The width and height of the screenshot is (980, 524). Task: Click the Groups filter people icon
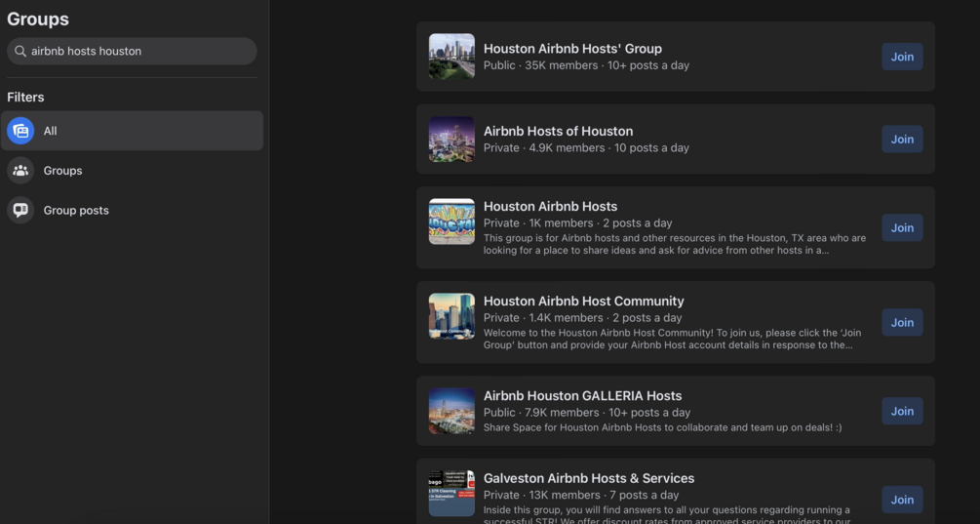click(20, 170)
